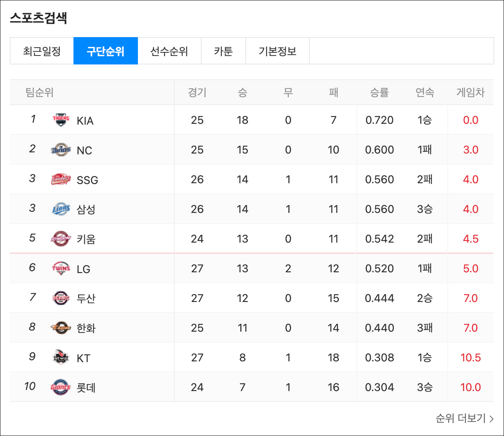504x436 pixels.
Task: Open the 카툰 tab
Action: 223,51
